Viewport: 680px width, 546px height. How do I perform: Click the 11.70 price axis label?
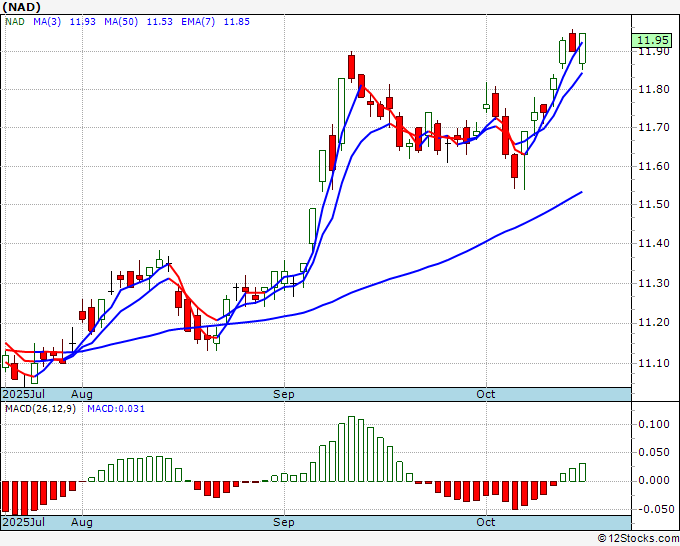(654, 128)
